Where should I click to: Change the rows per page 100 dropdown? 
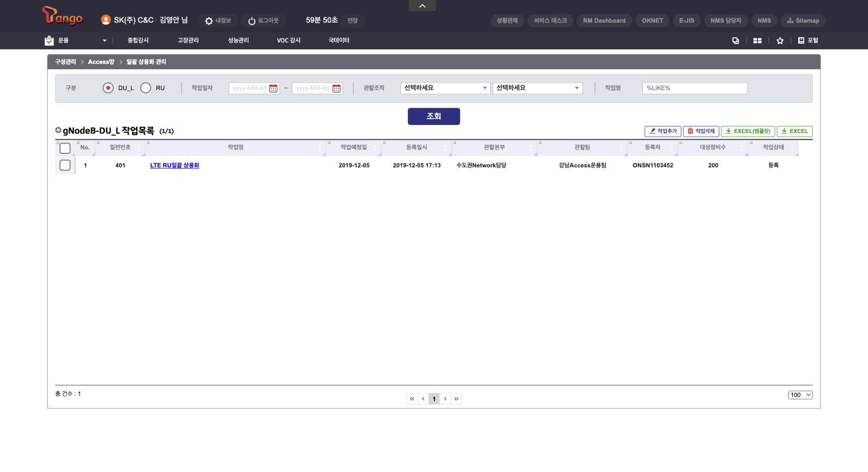[x=801, y=395]
